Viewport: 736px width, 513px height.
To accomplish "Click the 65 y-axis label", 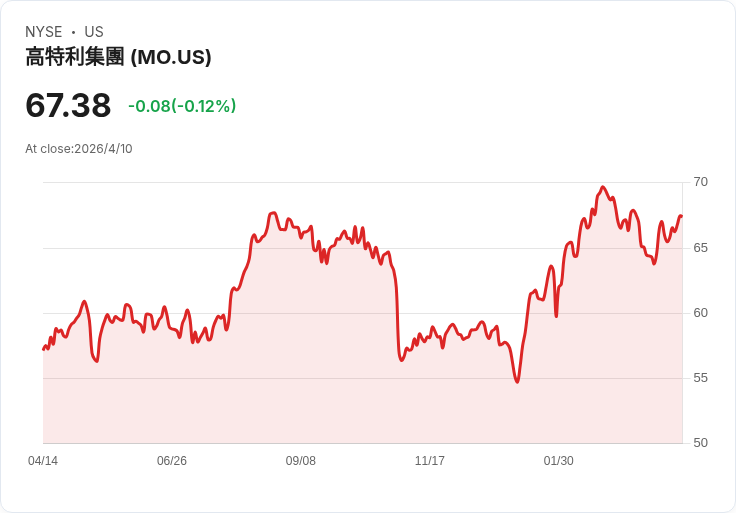I will (701, 247).
